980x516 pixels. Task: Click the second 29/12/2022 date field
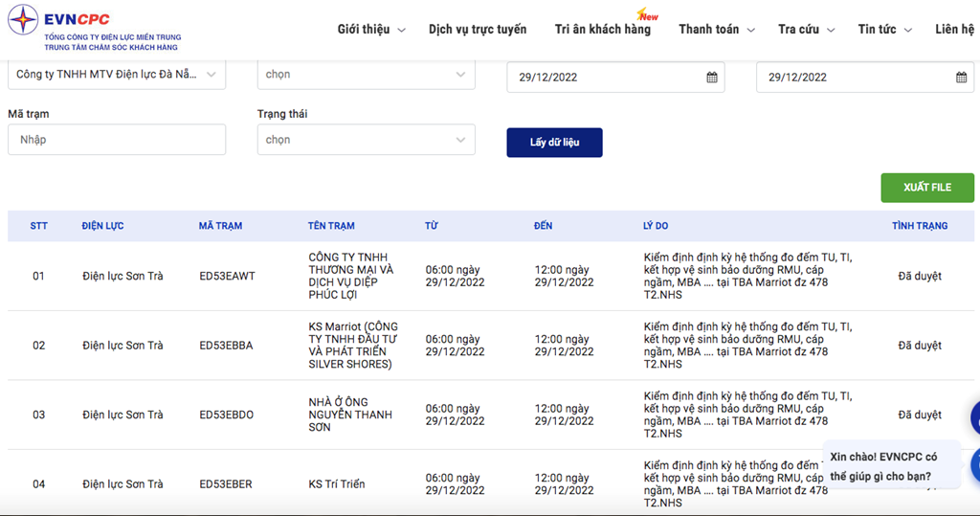click(x=865, y=77)
